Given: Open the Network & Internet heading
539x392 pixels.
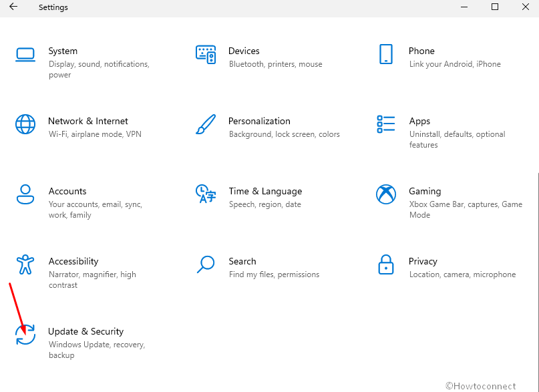Looking at the screenshot, I should 88,121.
